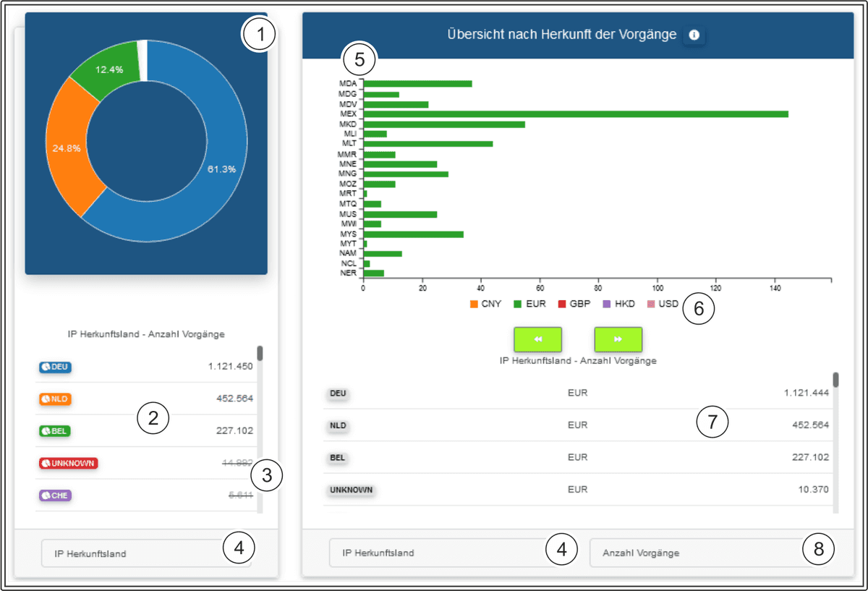The height and width of the screenshot is (591, 868).
Task: Click the red UNKNOWN badge in left list
Action: point(67,463)
